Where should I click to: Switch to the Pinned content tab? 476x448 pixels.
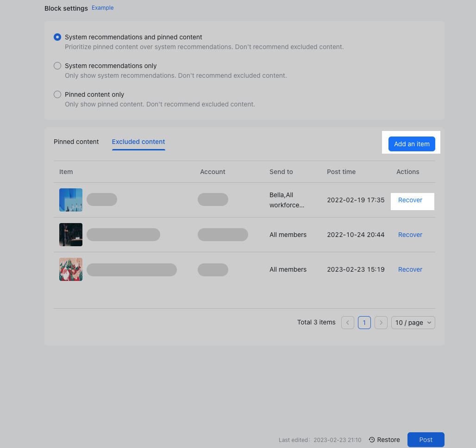pos(76,142)
